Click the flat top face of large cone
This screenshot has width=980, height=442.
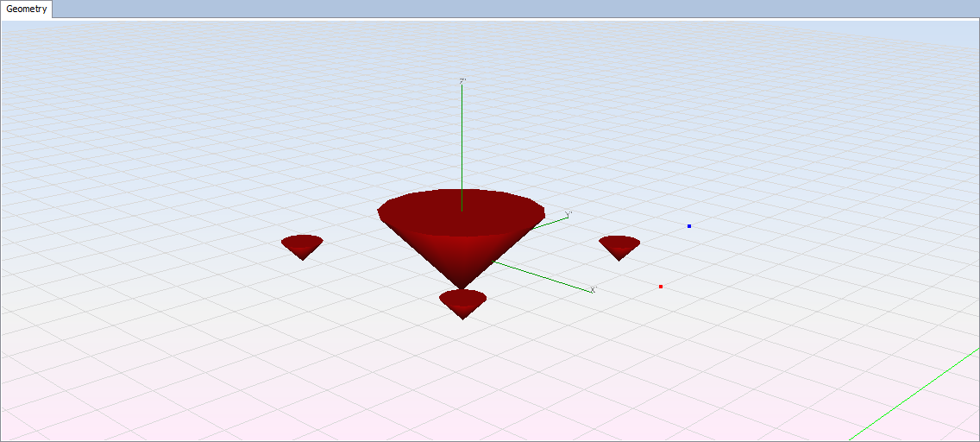point(431,205)
